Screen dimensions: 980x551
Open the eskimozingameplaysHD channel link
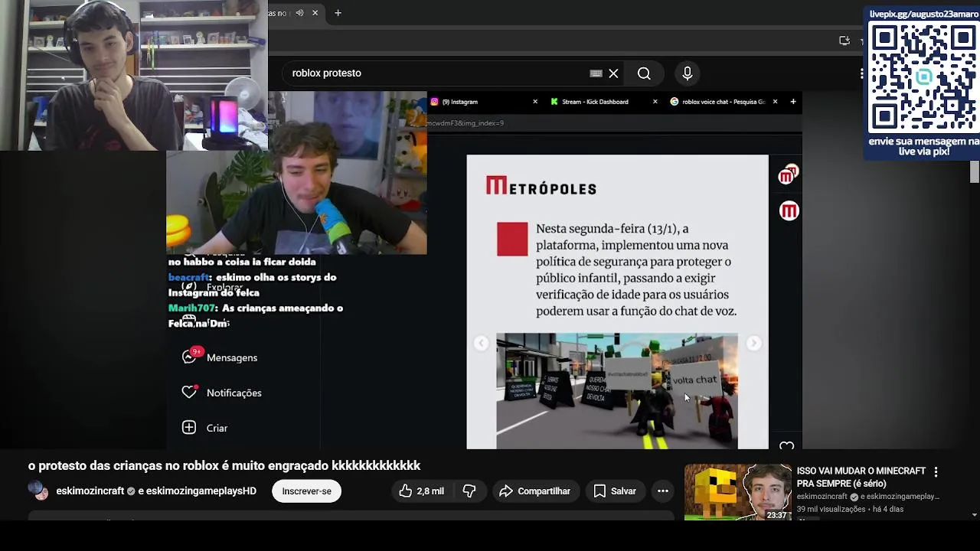click(x=201, y=491)
